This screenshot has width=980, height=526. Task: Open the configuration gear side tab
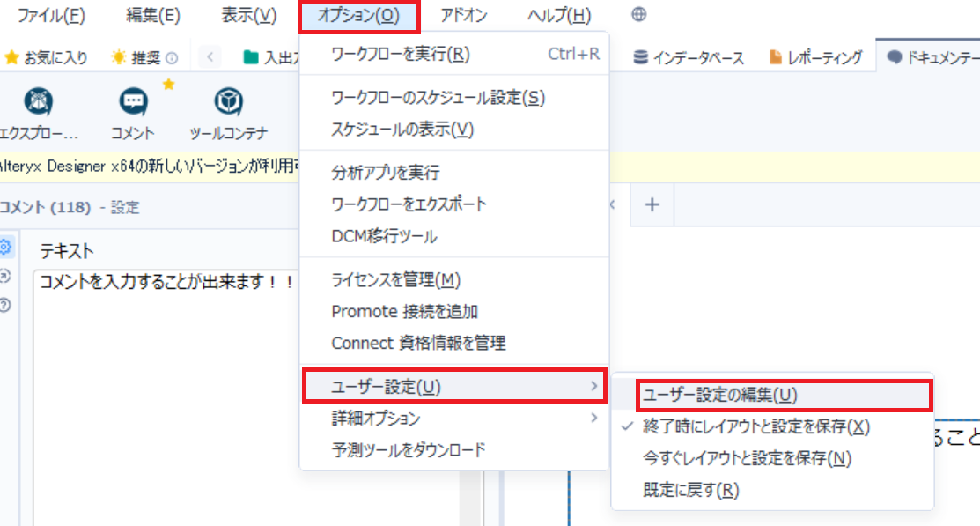(5, 247)
